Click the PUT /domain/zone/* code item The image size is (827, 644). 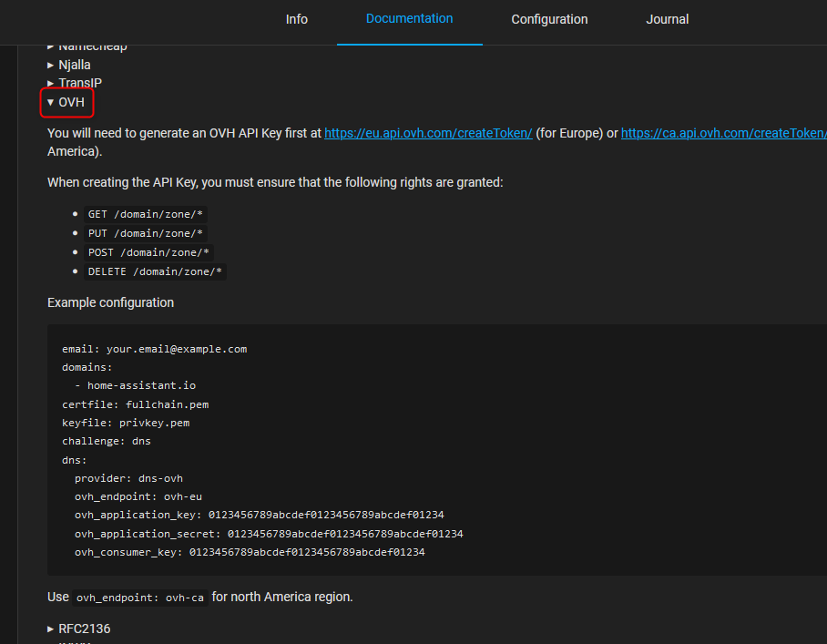pos(146,234)
